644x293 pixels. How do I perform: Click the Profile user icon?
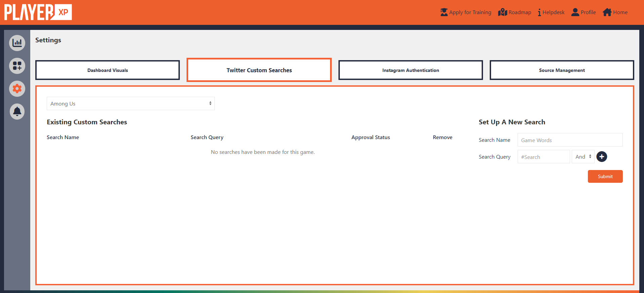(575, 12)
